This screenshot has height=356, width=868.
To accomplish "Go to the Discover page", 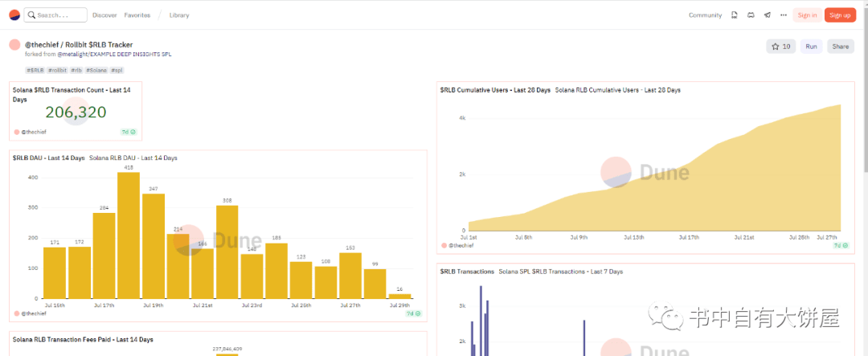I will point(104,15).
